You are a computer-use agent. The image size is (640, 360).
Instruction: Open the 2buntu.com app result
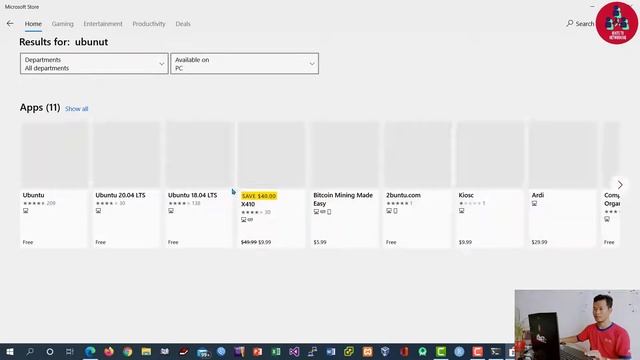(417, 184)
